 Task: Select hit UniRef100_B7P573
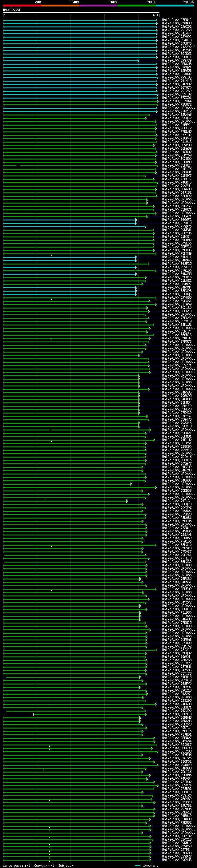[176, 341]
